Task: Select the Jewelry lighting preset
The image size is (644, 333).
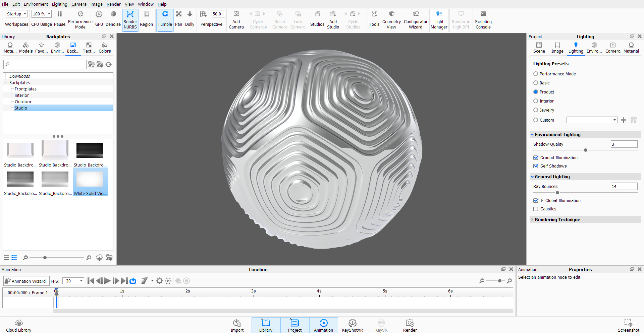Action: (x=536, y=110)
